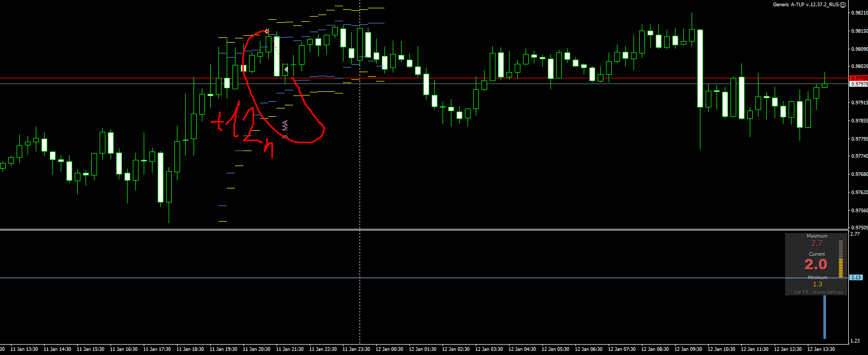Click the Current spread value 2.0

(816, 265)
